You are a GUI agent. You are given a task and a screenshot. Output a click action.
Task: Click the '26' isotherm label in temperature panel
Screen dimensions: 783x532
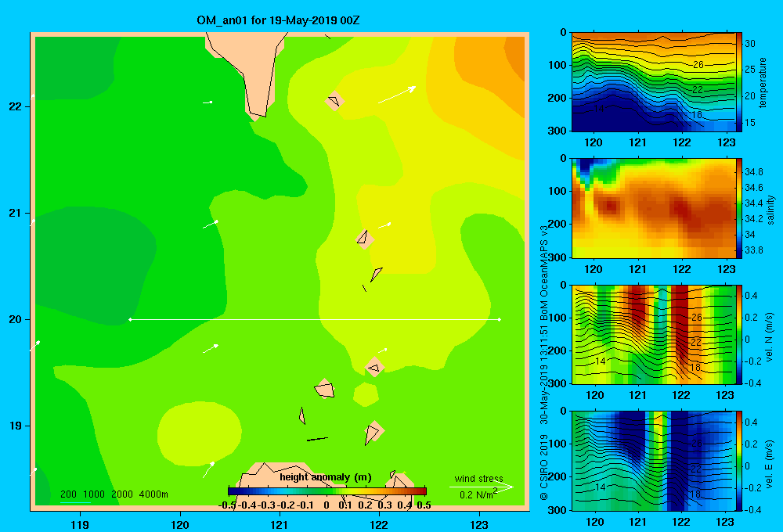[x=698, y=65]
